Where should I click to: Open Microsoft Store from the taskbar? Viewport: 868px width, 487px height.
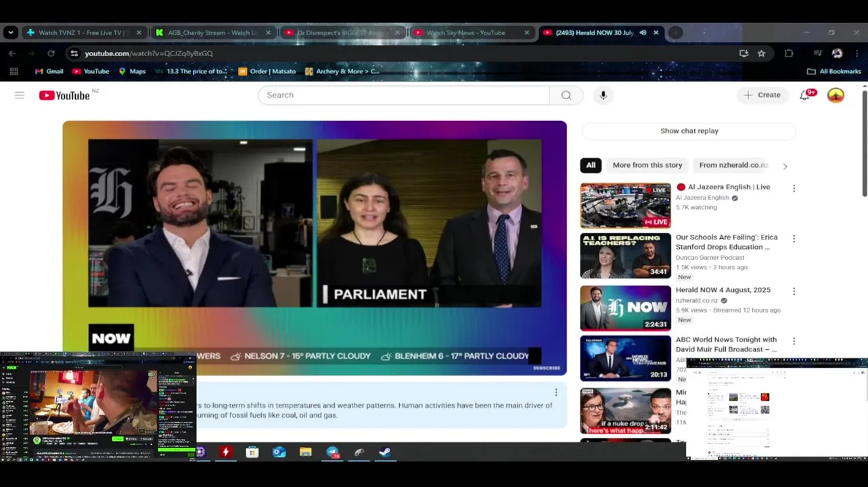(x=252, y=453)
